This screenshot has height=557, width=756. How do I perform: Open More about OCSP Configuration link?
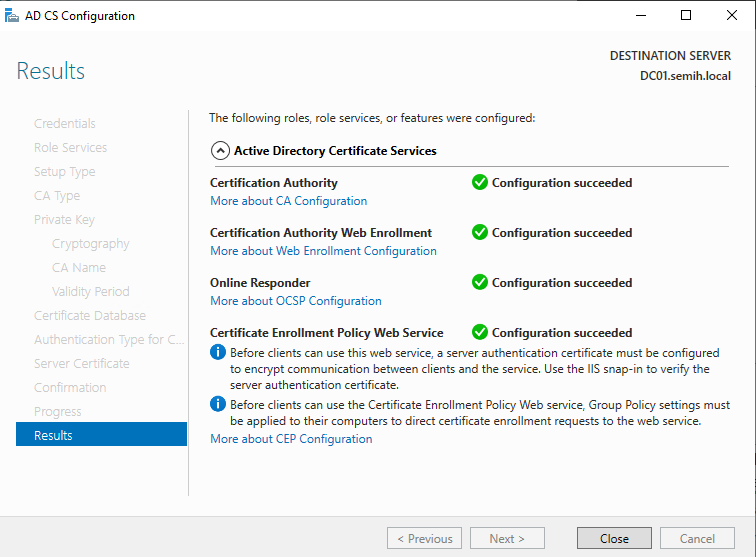(x=295, y=301)
